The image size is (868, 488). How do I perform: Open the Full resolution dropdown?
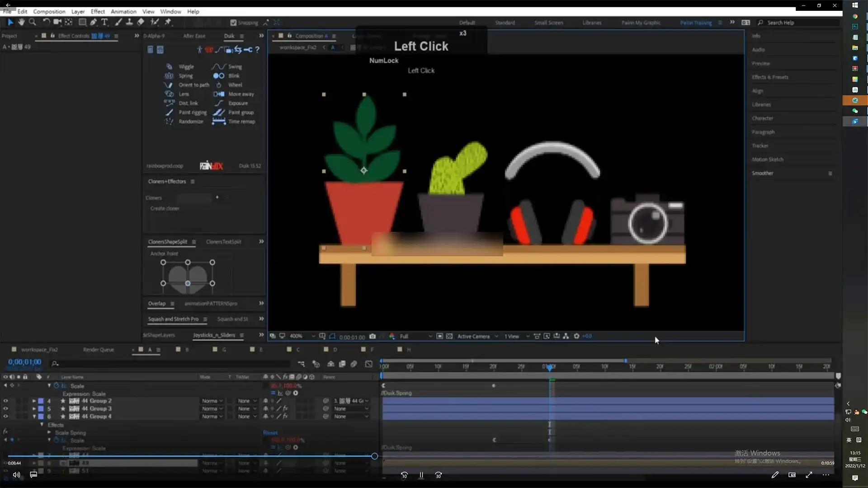[x=415, y=336]
